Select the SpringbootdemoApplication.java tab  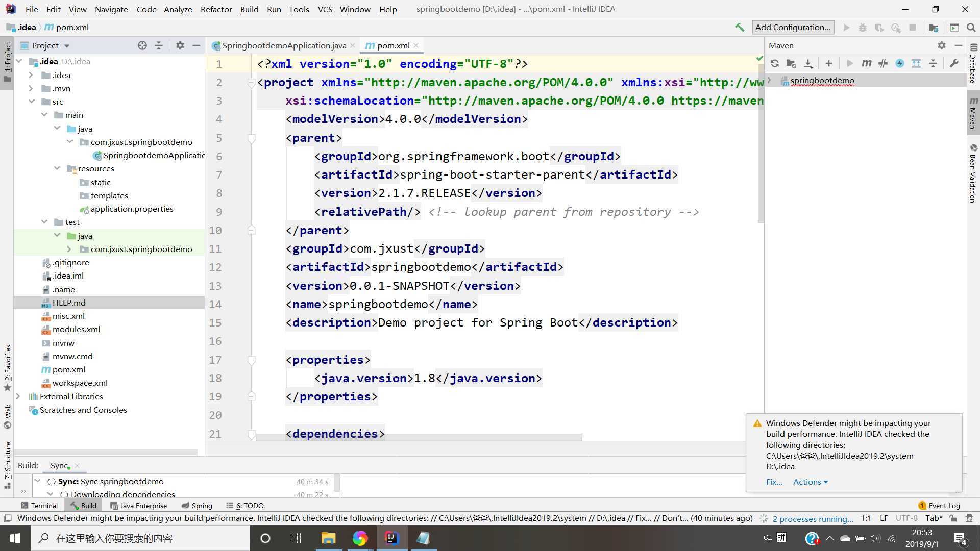[x=284, y=45]
